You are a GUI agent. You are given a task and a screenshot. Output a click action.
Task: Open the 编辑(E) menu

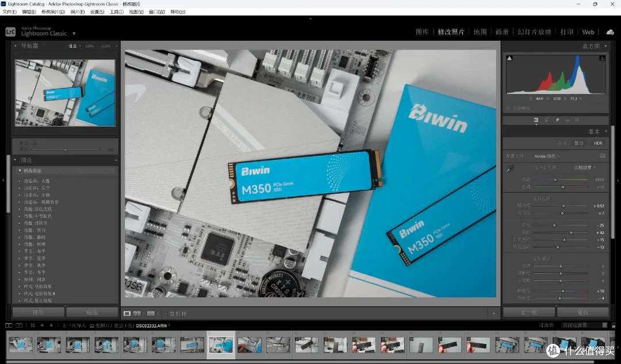[x=29, y=12]
